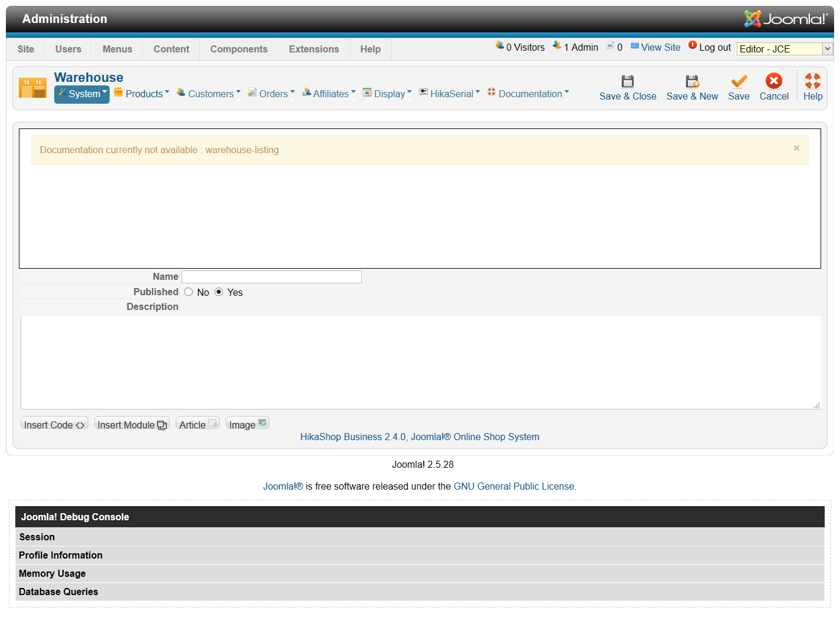Select the Yes published radio button
Viewport: 840px width, 621px height.
219,292
